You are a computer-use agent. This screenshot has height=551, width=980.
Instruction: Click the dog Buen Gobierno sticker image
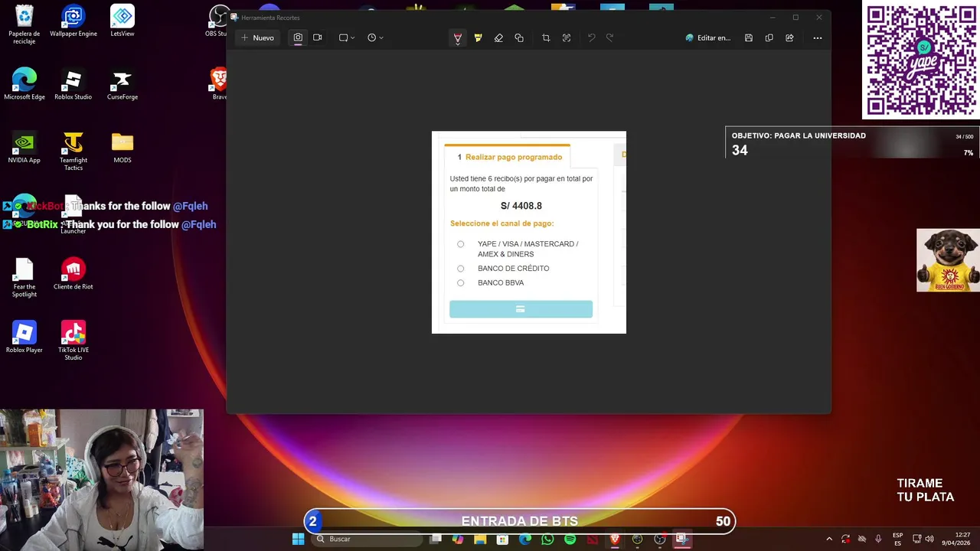pyautogui.click(x=948, y=260)
